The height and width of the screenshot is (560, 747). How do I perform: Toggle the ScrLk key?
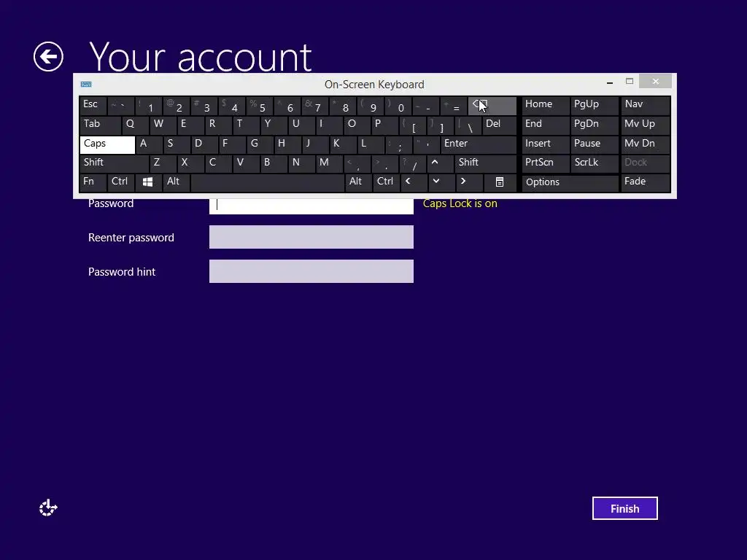(x=594, y=163)
